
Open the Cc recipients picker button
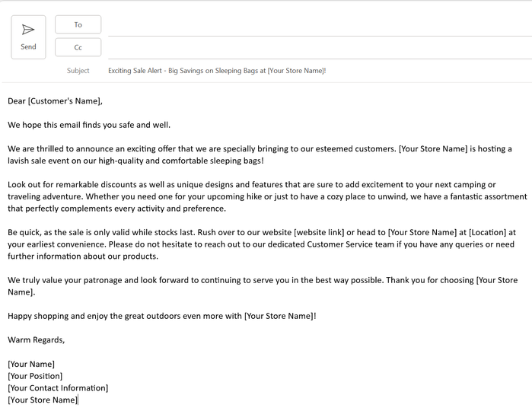pyautogui.click(x=78, y=47)
